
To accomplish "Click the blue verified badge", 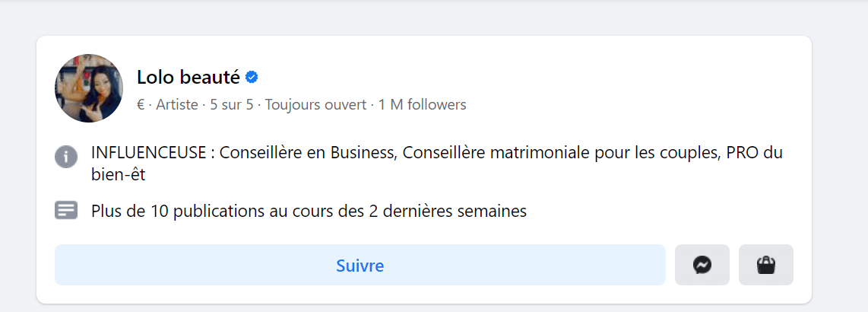I will pos(252,77).
